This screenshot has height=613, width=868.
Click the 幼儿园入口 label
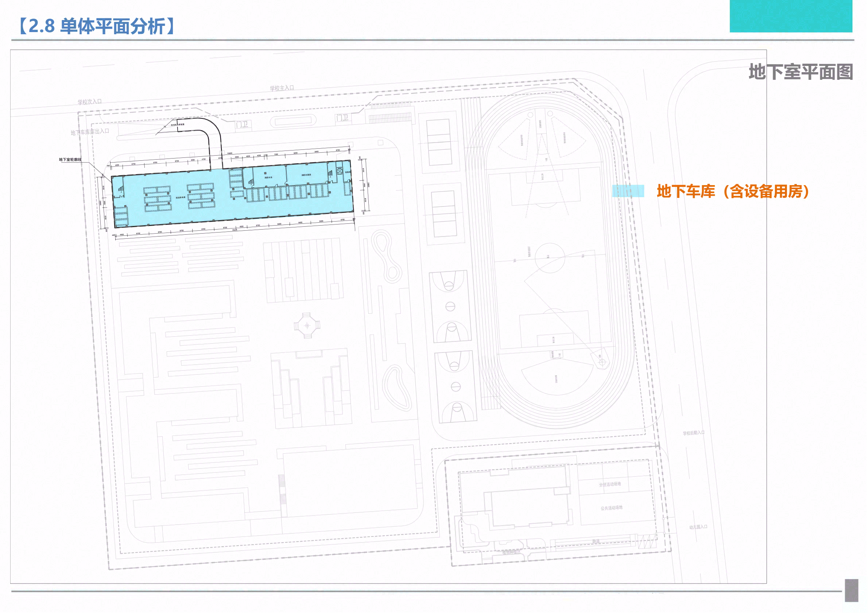(698, 527)
